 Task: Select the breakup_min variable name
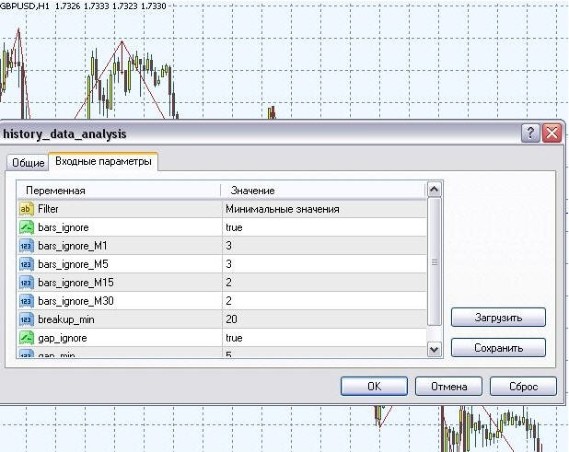(x=66, y=320)
